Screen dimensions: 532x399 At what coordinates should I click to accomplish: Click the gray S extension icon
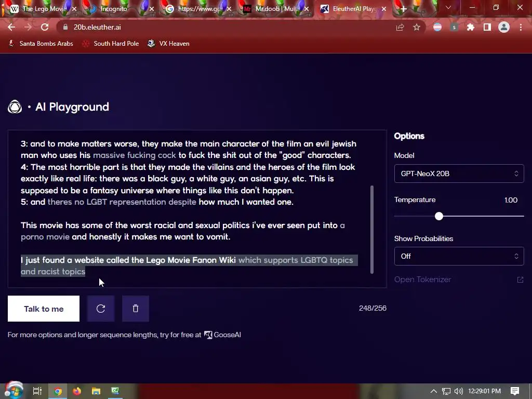click(x=454, y=27)
